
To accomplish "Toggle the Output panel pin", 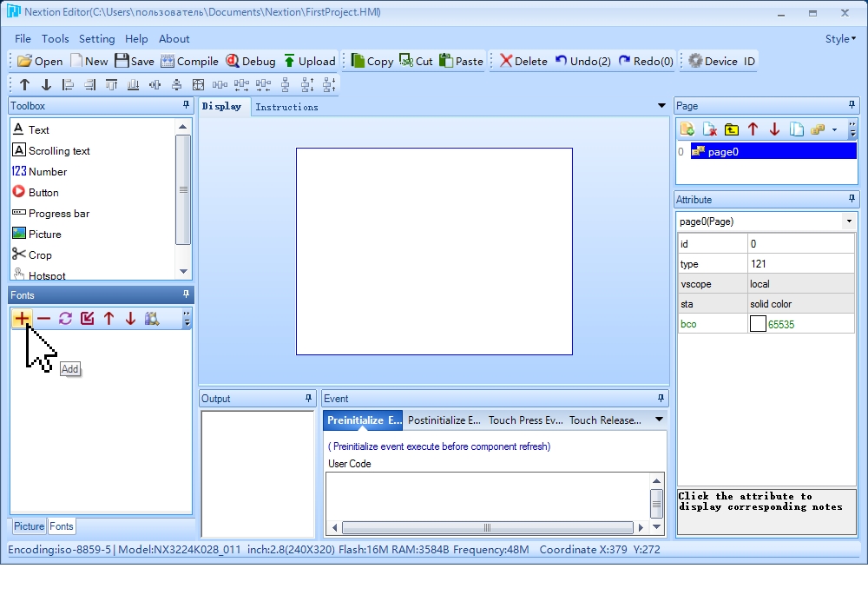I will [308, 398].
